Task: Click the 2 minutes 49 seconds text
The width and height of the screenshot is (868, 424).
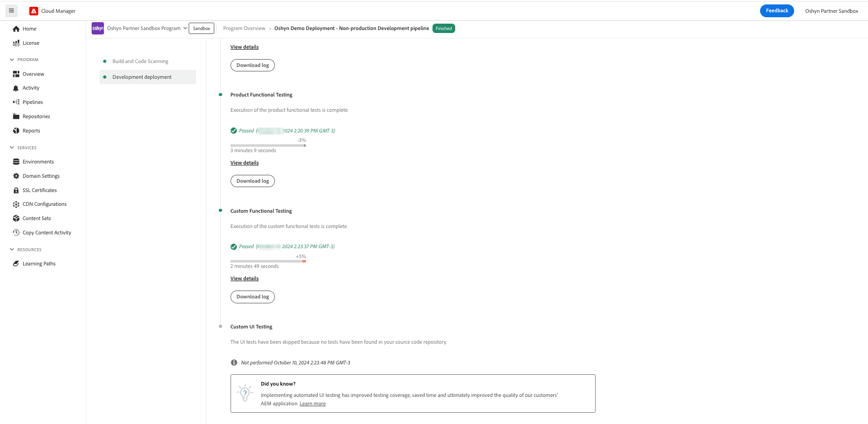Action: tap(255, 266)
